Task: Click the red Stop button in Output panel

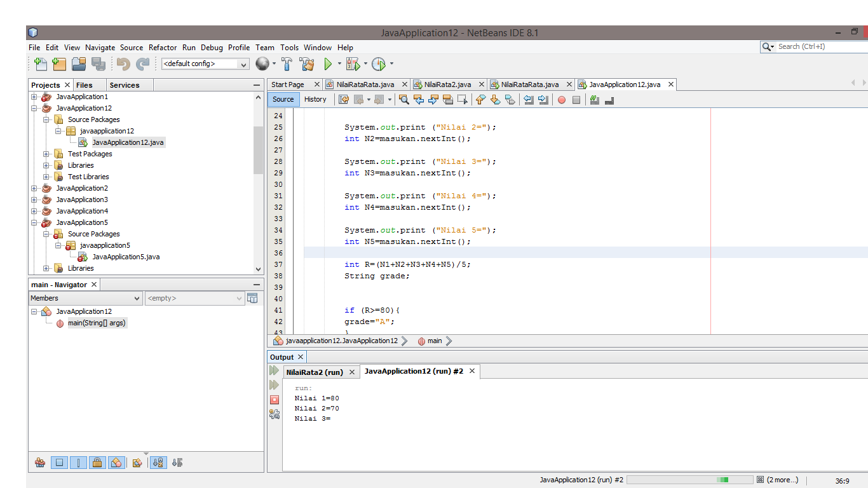Action: click(275, 399)
